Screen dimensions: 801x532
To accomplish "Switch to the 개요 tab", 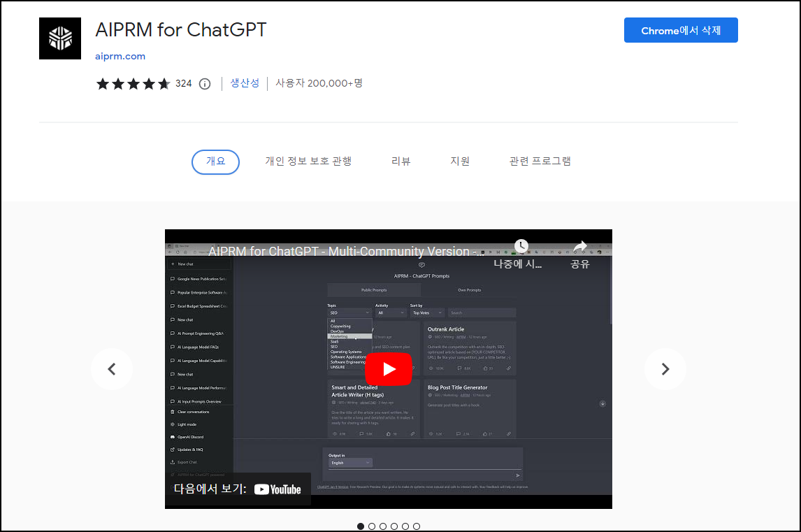I will click(215, 161).
